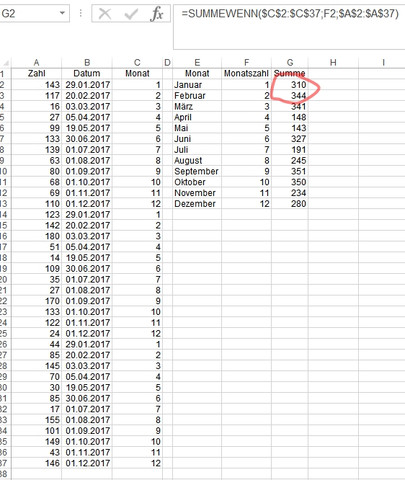Click Monatszahl cell 10 next to Oktober
This screenshot has height=480, width=405.
point(246,182)
